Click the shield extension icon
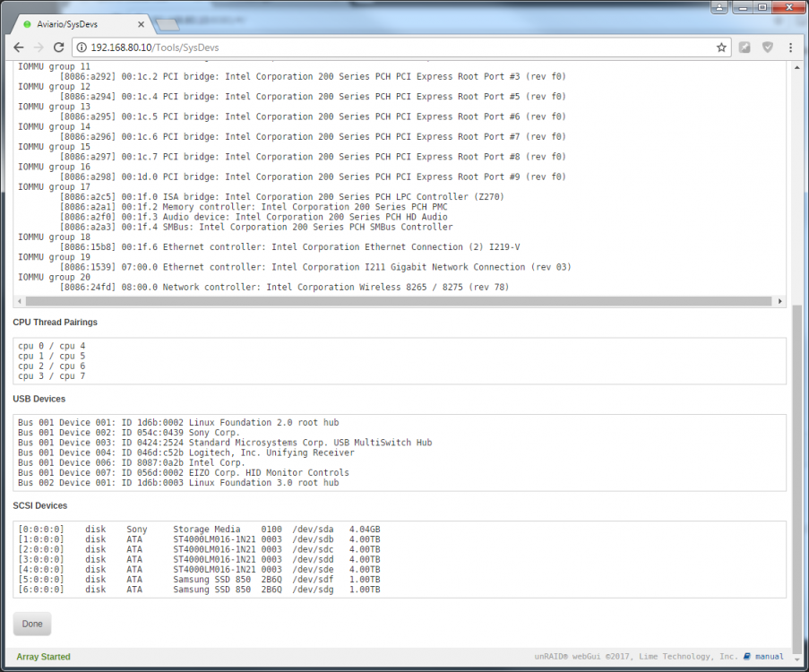The image size is (809, 672). (x=768, y=47)
